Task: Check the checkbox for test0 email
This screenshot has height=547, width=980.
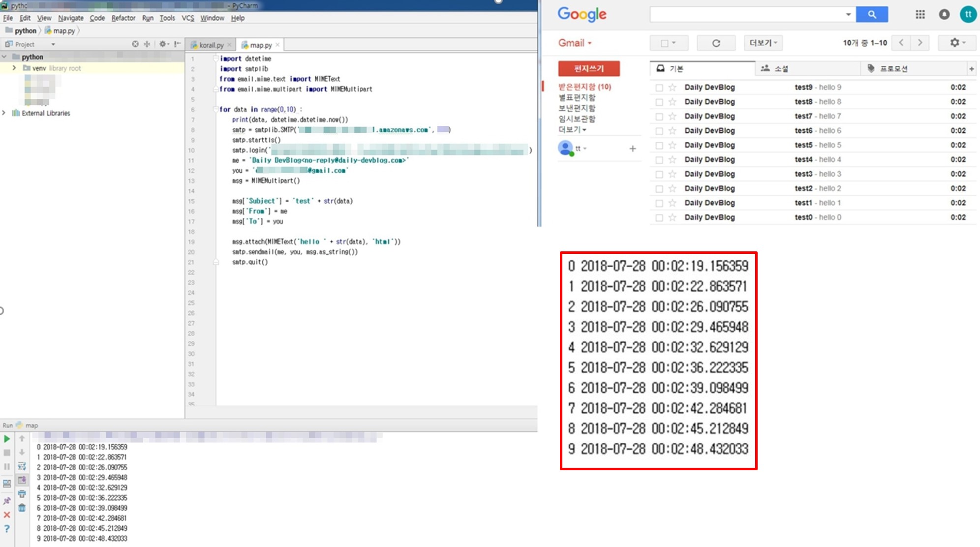Action: pyautogui.click(x=659, y=217)
